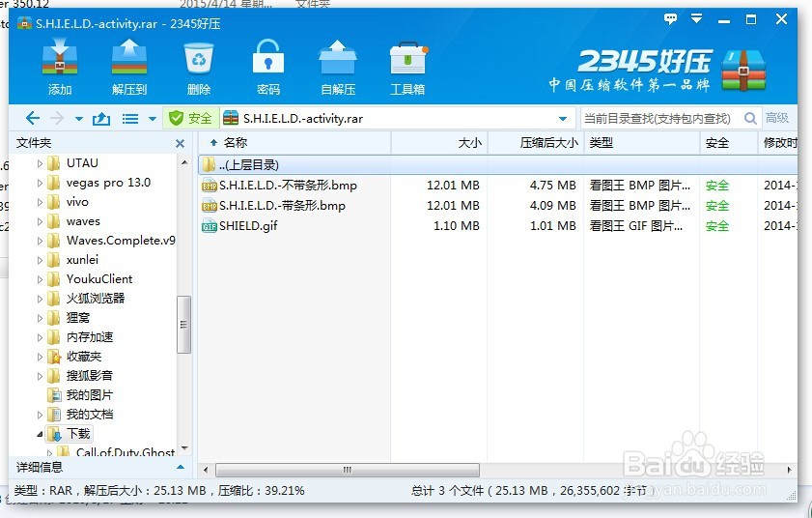The width and height of the screenshot is (812, 518).
Task: Click the list view mode icon
Action: [x=130, y=119]
